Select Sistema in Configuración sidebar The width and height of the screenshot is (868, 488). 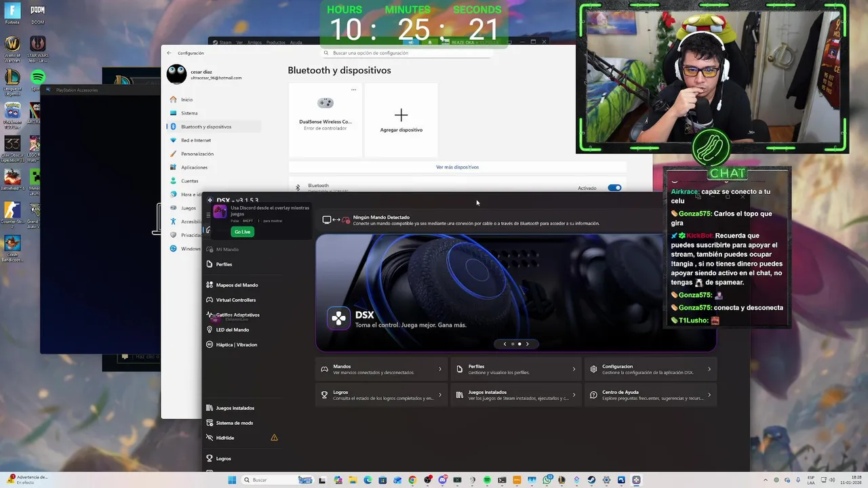(189, 113)
